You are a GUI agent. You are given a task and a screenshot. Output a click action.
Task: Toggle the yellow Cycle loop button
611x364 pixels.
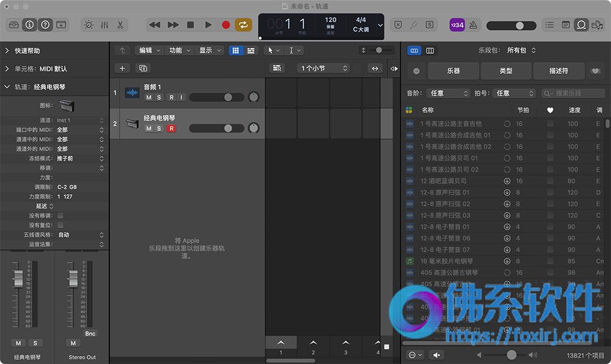tap(243, 25)
